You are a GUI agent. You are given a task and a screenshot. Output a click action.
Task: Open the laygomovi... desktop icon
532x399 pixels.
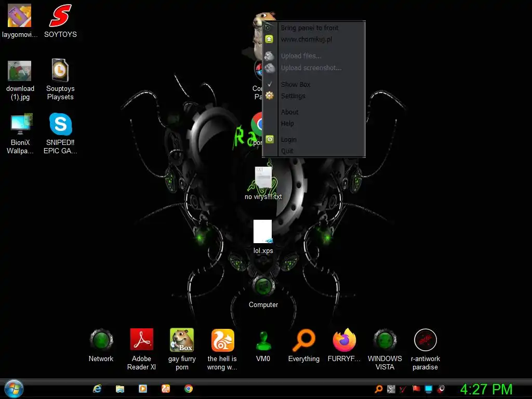20,21
